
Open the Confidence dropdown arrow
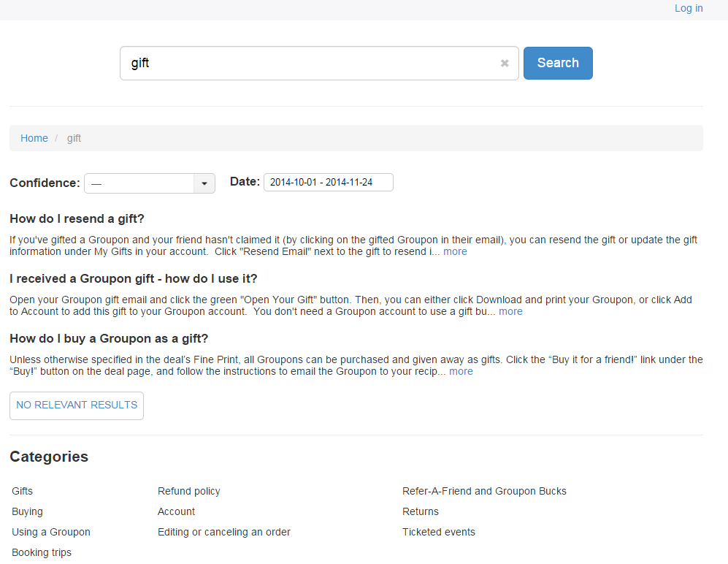(204, 183)
